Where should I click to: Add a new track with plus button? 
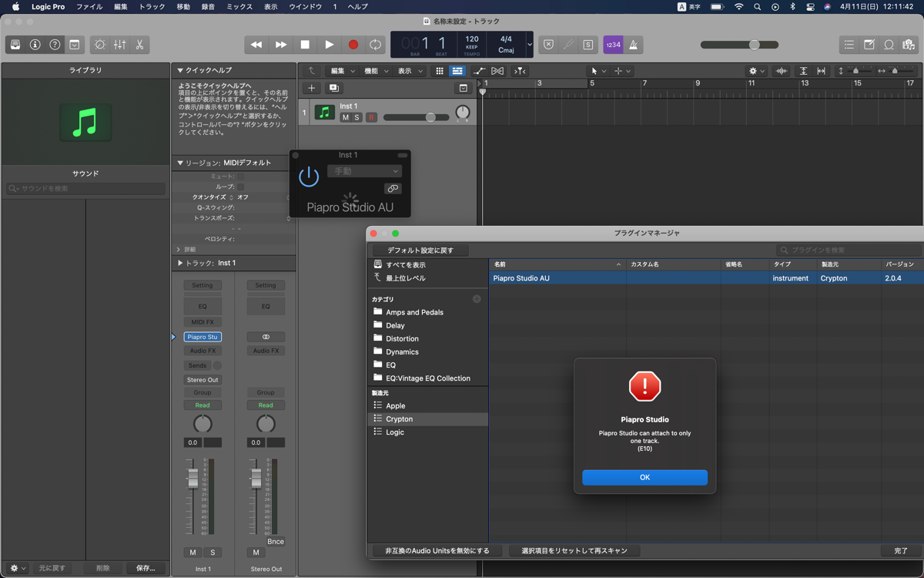[311, 88]
